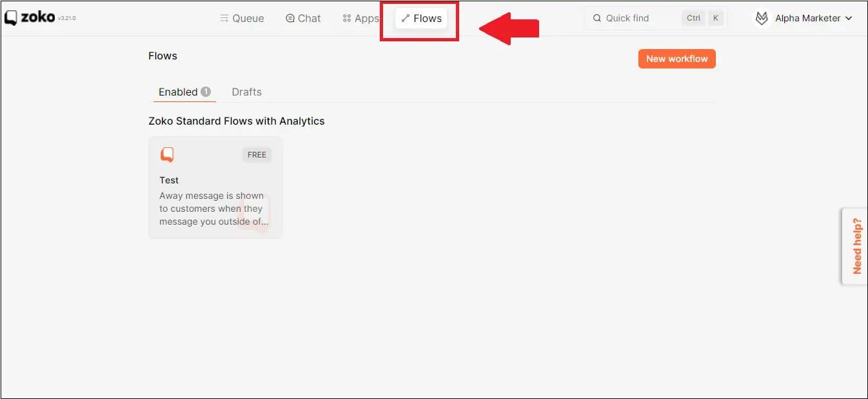Click the Flows workflow icon

406,18
